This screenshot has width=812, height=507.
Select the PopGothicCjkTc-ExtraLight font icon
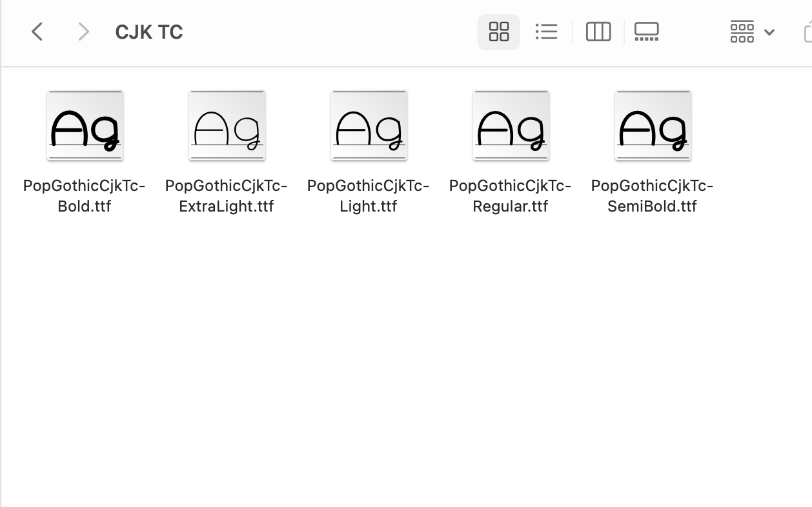coord(227,125)
